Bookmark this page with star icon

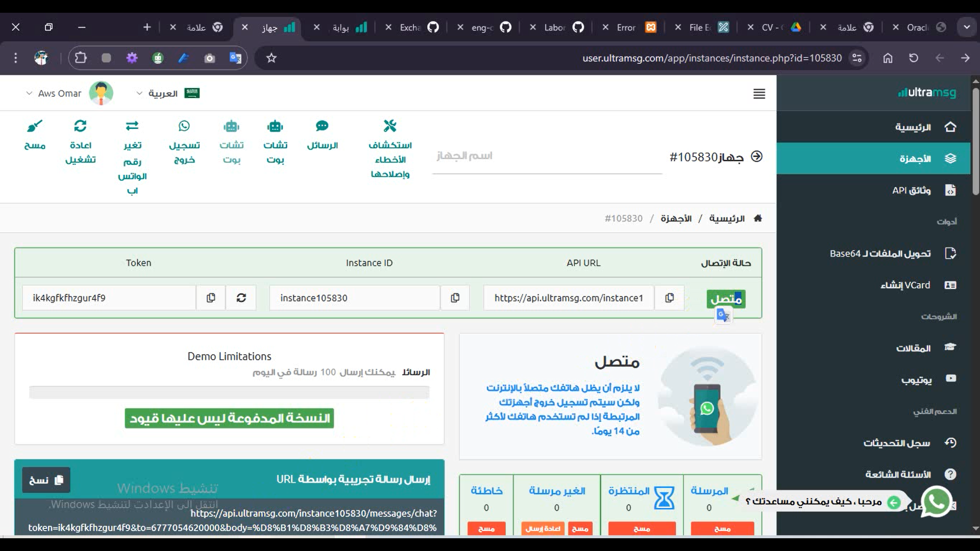coord(272,58)
